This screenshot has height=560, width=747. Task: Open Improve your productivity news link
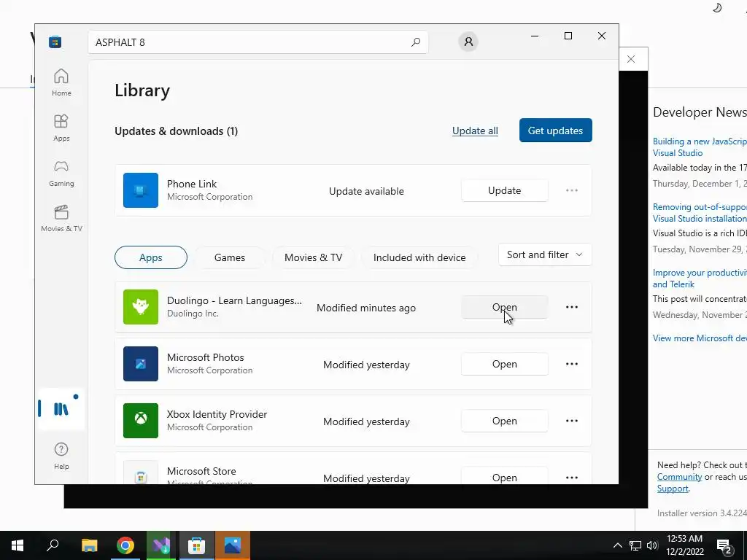pyautogui.click(x=700, y=279)
